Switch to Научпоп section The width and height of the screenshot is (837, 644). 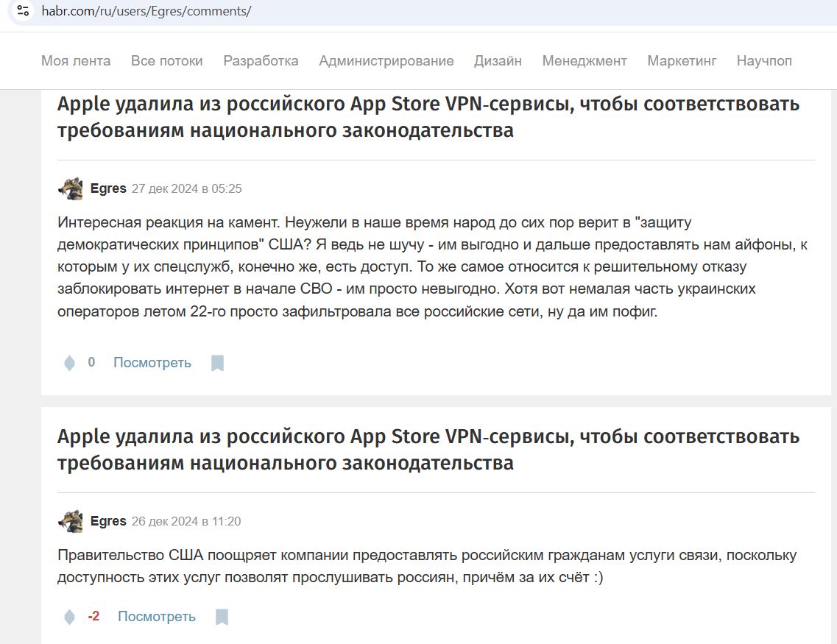coord(764,61)
